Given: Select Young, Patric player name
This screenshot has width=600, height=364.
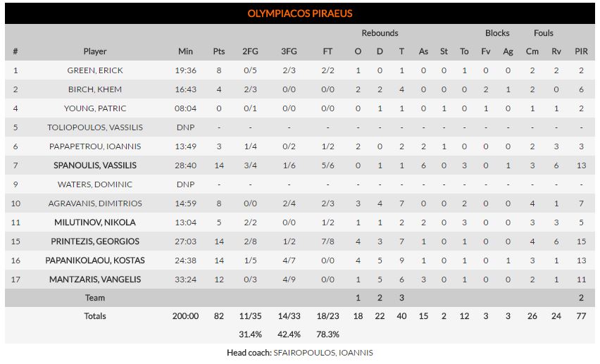Looking at the screenshot, I should (95, 108).
